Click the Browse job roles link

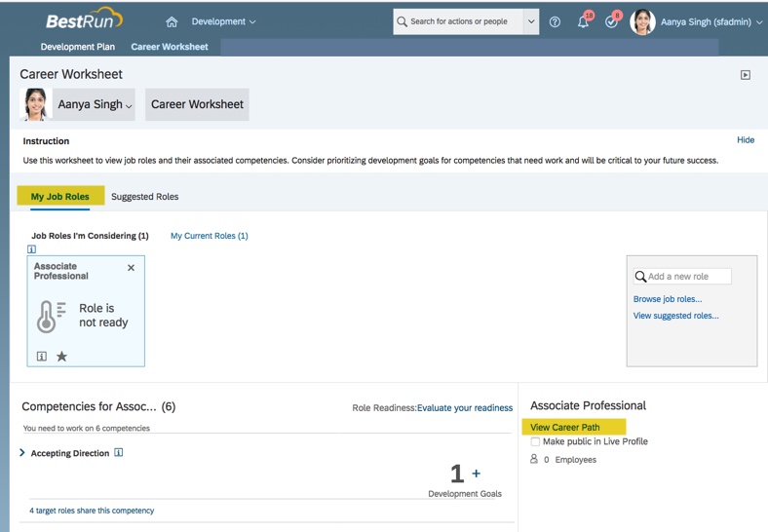click(668, 299)
